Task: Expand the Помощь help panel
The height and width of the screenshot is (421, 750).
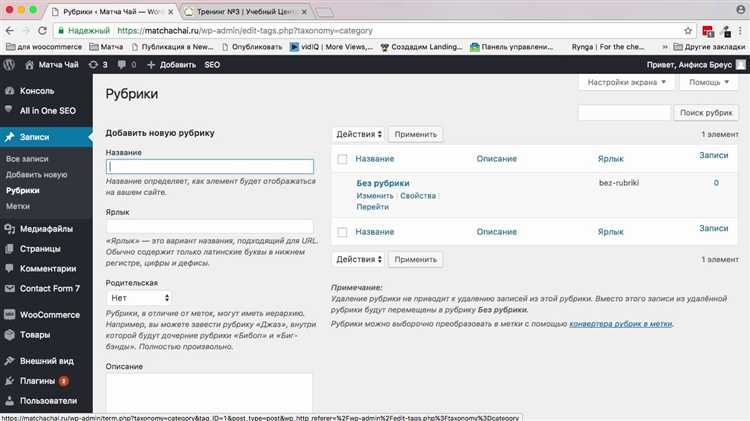Action: point(709,83)
